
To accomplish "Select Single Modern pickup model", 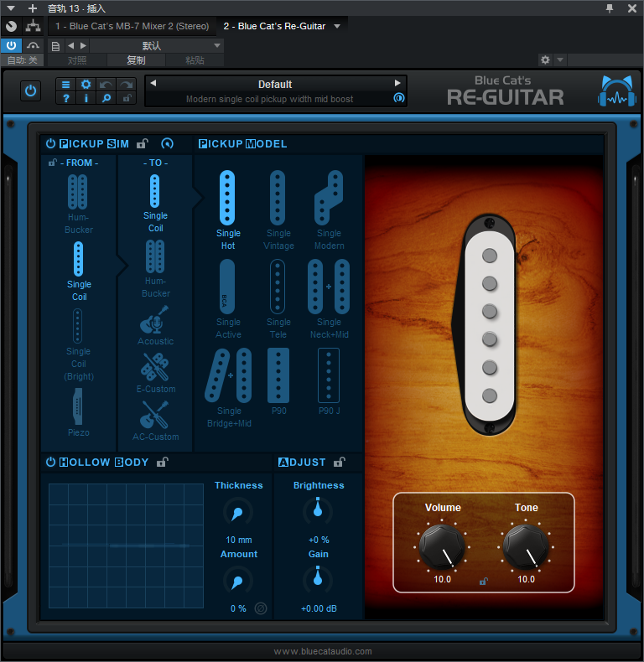I will [329, 209].
